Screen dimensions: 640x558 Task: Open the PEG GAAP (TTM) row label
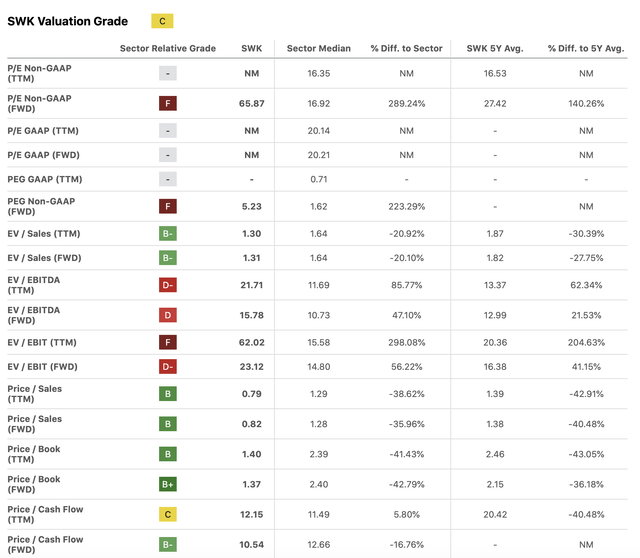point(47,179)
